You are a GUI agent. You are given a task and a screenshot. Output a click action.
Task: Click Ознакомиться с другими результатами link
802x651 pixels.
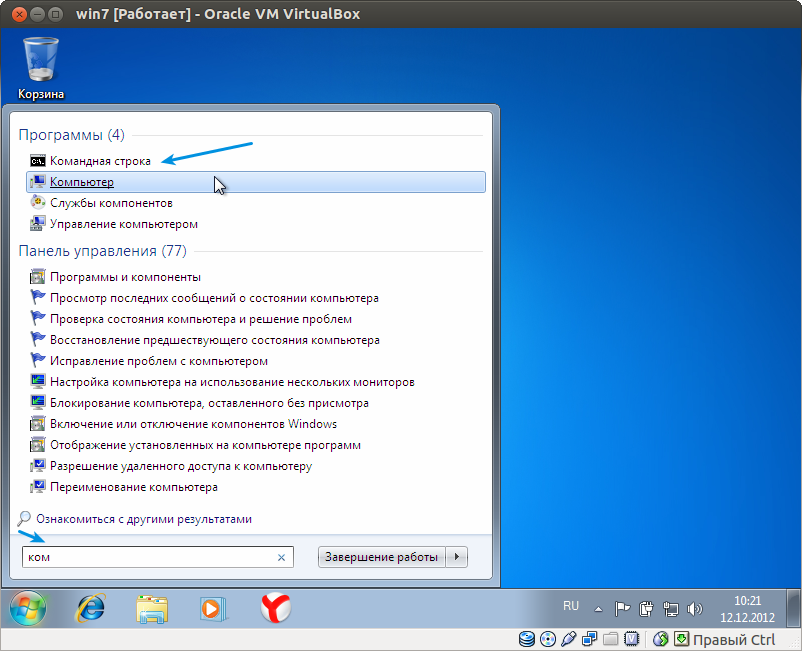(x=144, y=519)
